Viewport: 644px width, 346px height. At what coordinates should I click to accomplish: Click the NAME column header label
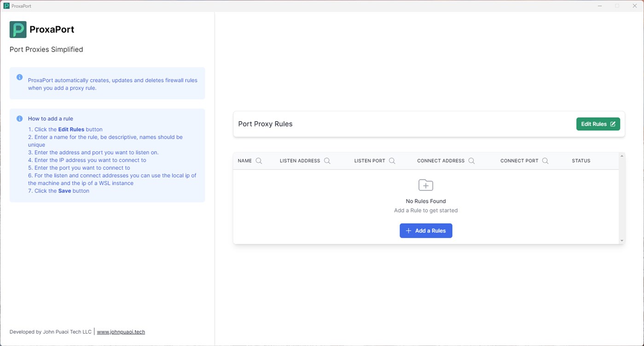(244, 161)
